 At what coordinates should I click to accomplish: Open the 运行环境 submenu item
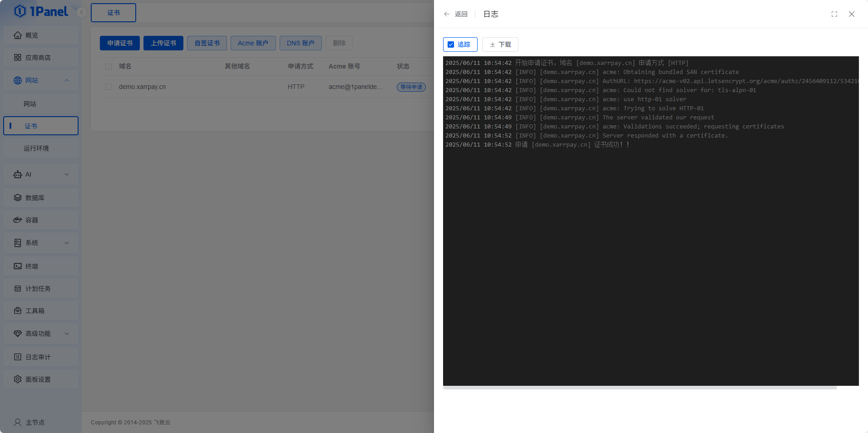point(36,148)
